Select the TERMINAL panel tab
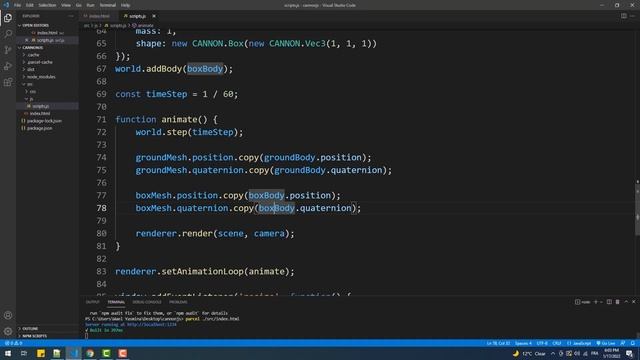Screen dimensions: 640x360 coord(116,302)
